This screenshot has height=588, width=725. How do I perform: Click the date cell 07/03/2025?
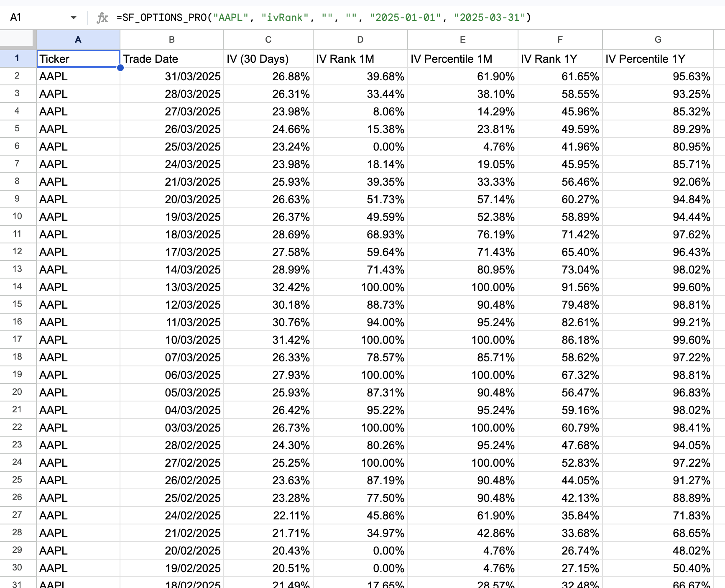(172, 357)
